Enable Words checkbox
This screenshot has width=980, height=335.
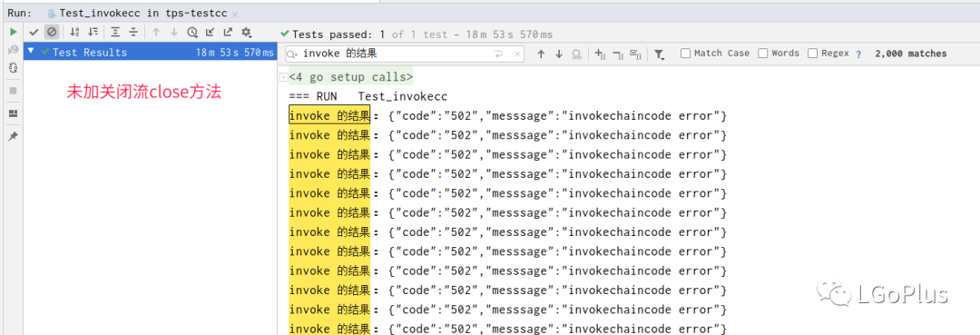[762, 54]
